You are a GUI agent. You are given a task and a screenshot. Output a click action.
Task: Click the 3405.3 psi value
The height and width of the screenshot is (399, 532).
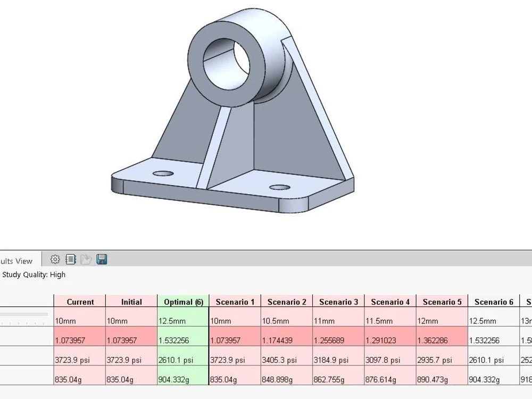tap(287, 356)
